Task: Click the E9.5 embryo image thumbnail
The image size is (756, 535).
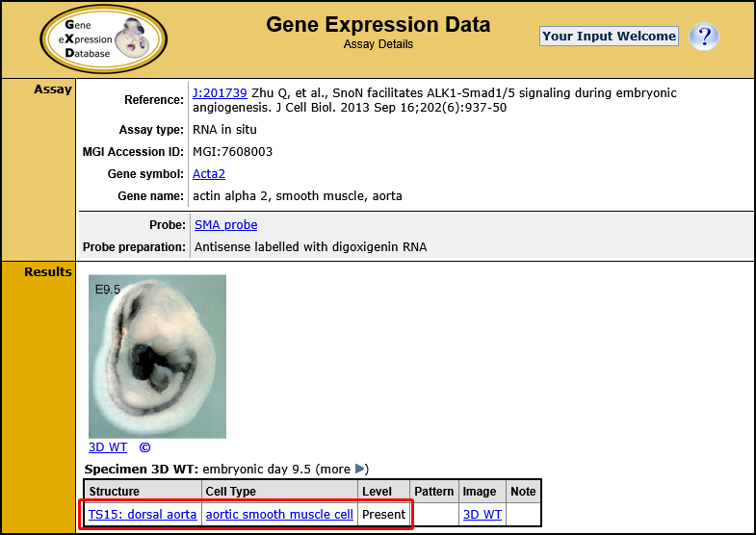Action: point(157,356)
